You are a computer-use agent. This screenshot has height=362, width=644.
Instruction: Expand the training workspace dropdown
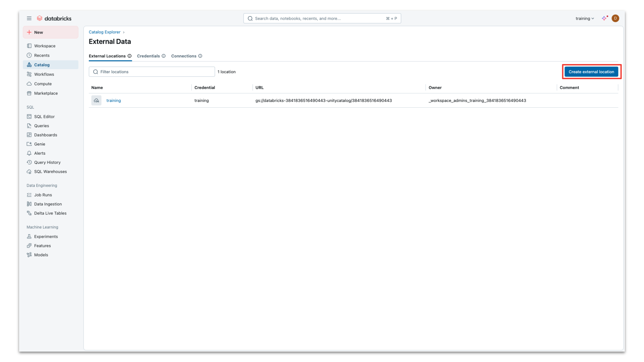(585, 18)
